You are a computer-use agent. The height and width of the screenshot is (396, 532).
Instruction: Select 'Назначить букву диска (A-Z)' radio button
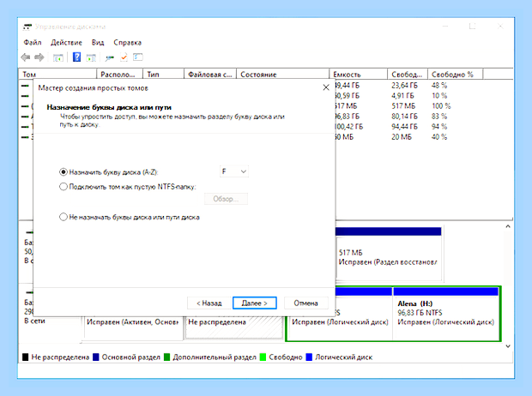[63, 172]
